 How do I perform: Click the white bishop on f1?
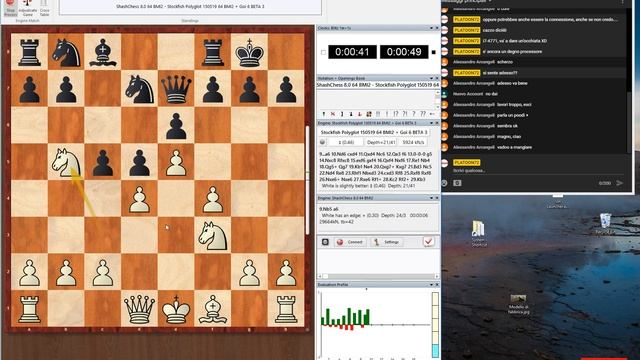point(212,309)
